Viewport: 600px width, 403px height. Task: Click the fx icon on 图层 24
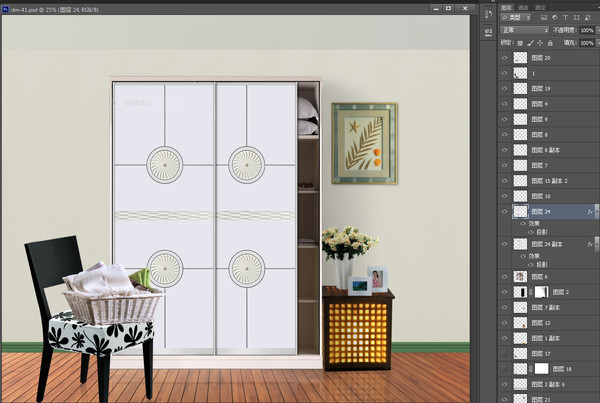coord(590,211)
